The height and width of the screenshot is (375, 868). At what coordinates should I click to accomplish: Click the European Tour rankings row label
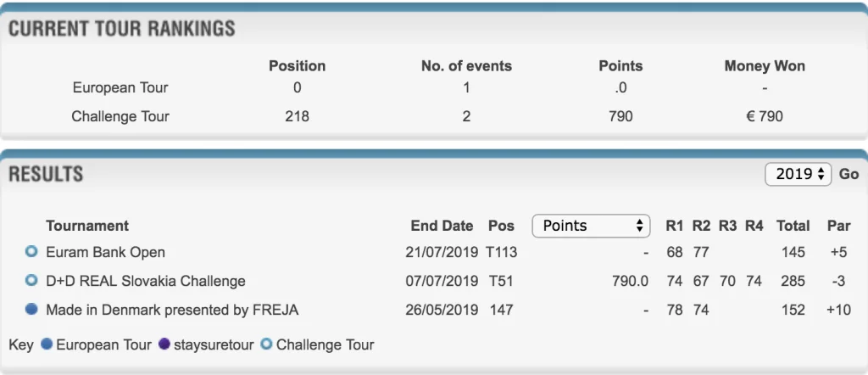[x=120, y=87]
